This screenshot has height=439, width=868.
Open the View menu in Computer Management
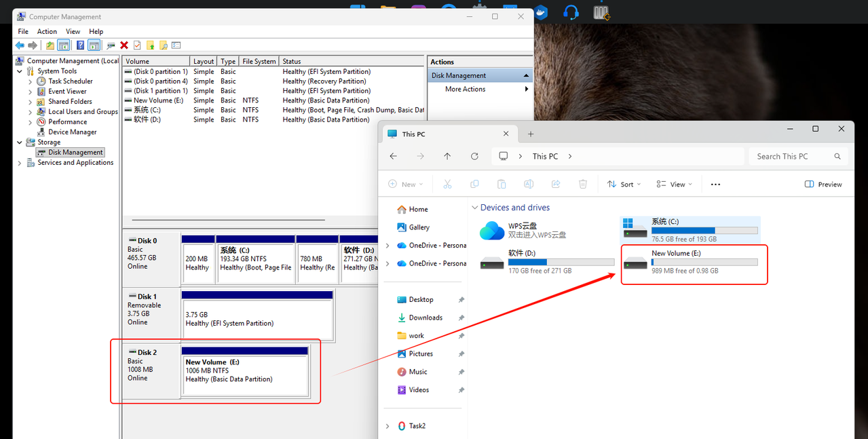[x=73, y=31]
